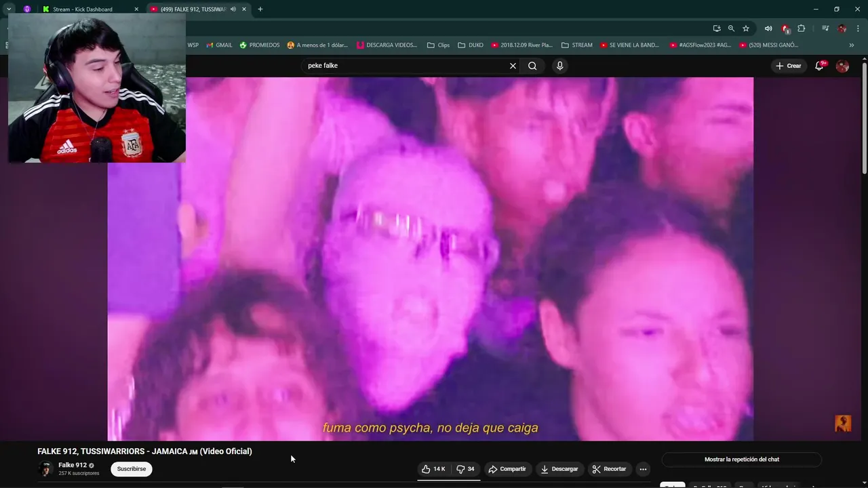The image size is (868, 488).
Task: Show more bookmarks chevron
Action: [852, 45]
